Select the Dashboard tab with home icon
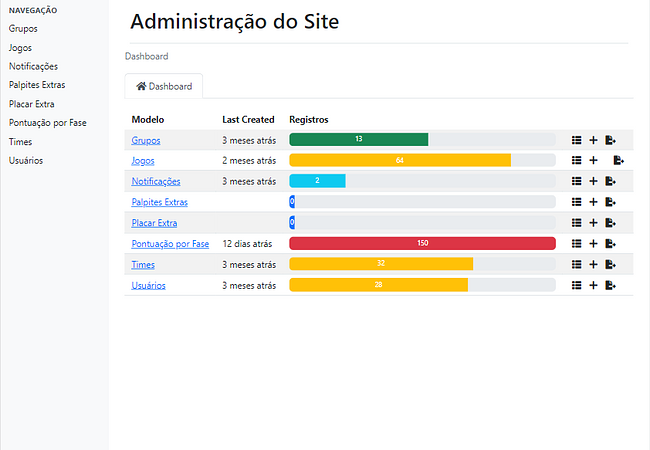This screenshot has height=450, width=650. pyautogui.click(x=164, y=86)
